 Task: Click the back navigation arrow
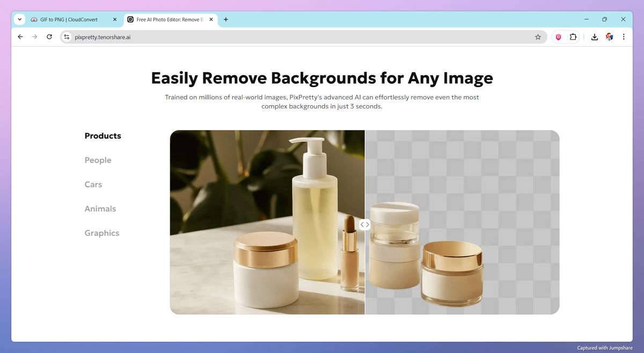point(20,37)
